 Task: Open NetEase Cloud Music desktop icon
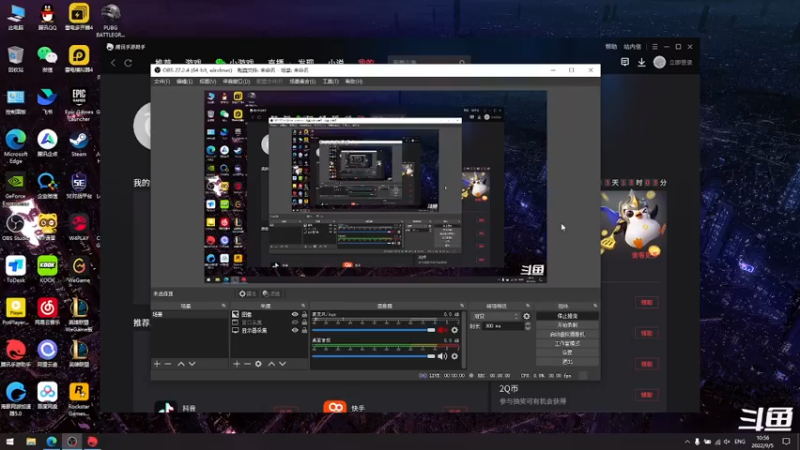coord(47,312)
